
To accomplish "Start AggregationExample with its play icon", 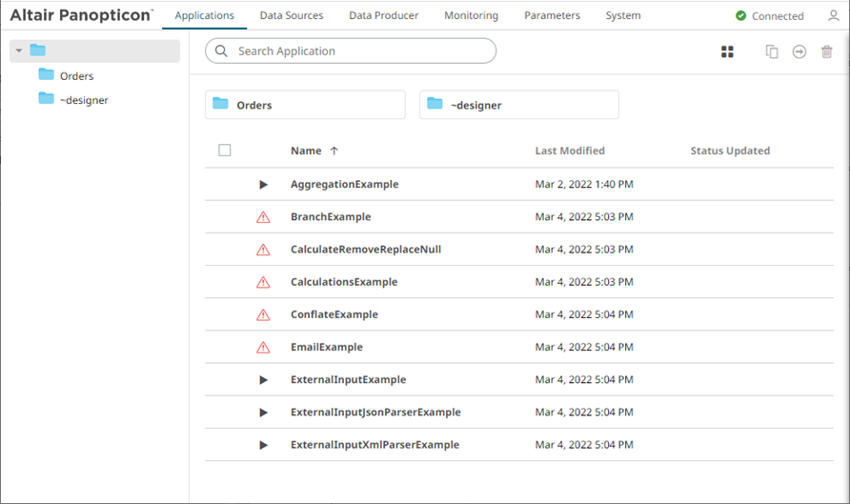I will click(x=264, y=185).
